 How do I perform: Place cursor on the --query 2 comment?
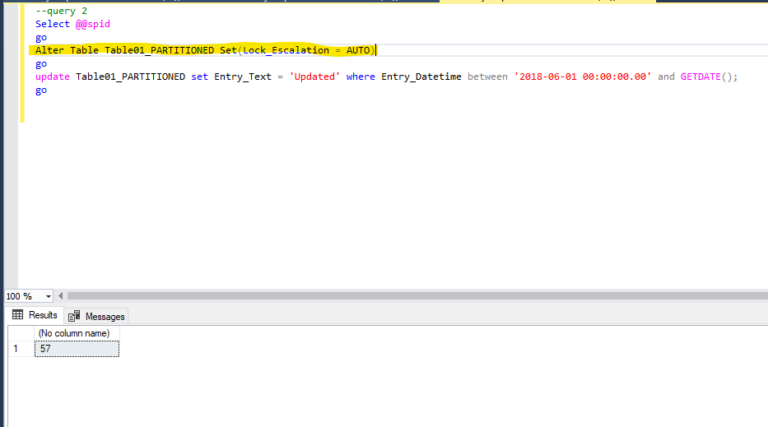(x=60, y=11)
